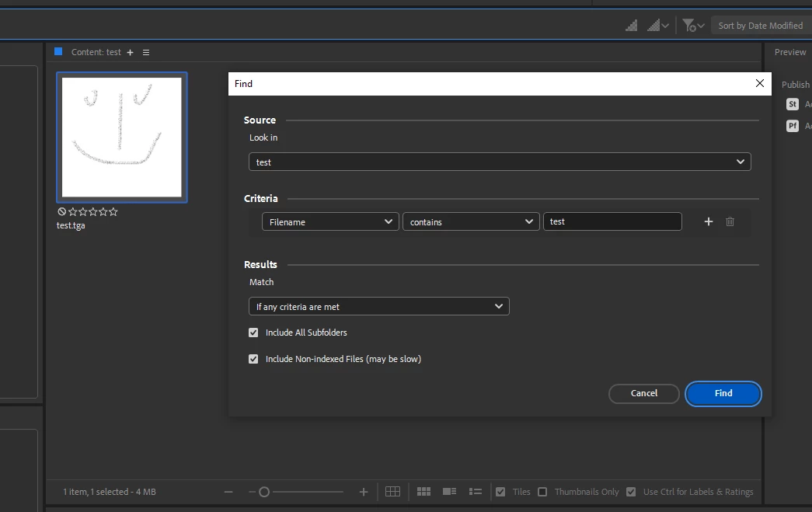This screenshot has height=512, width=812.
Task: Switch to details view icon
Action: (449, 492)
